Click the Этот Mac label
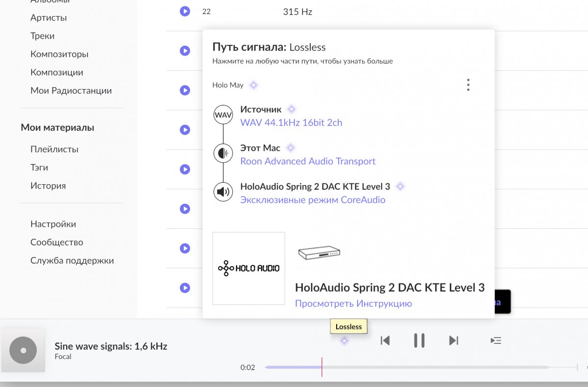This screenshot has width=588, height=387. [x=260, y=147]
